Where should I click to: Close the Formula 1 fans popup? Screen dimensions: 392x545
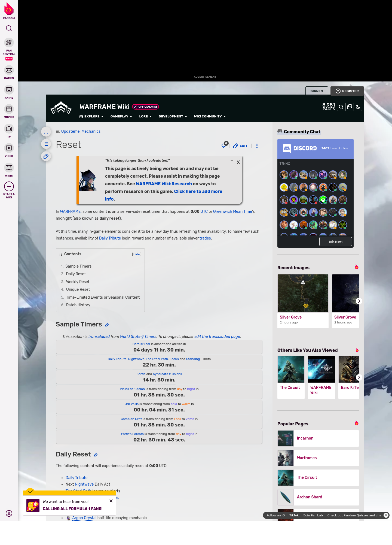(111, 501)
